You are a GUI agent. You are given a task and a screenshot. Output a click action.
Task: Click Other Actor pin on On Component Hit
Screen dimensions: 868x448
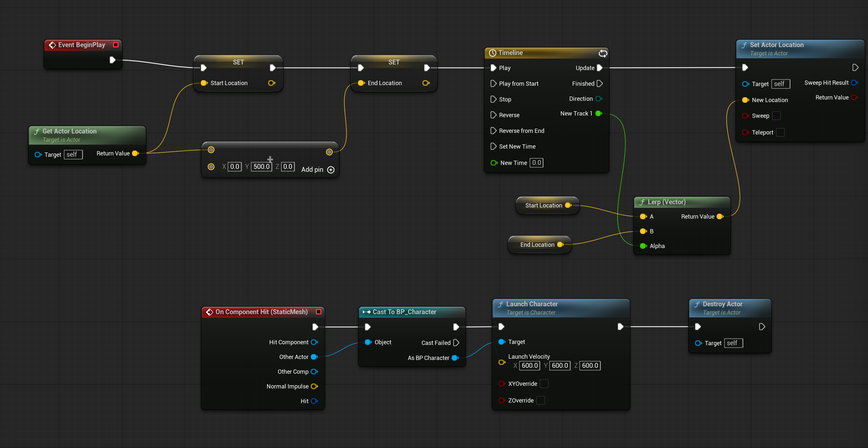click(x=314, y=357)
